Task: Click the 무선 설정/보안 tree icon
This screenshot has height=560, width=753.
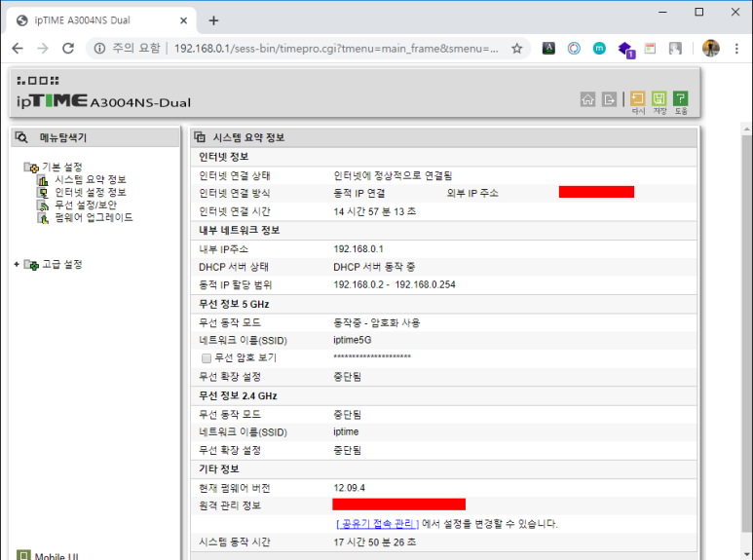Action: click(43, 205)
